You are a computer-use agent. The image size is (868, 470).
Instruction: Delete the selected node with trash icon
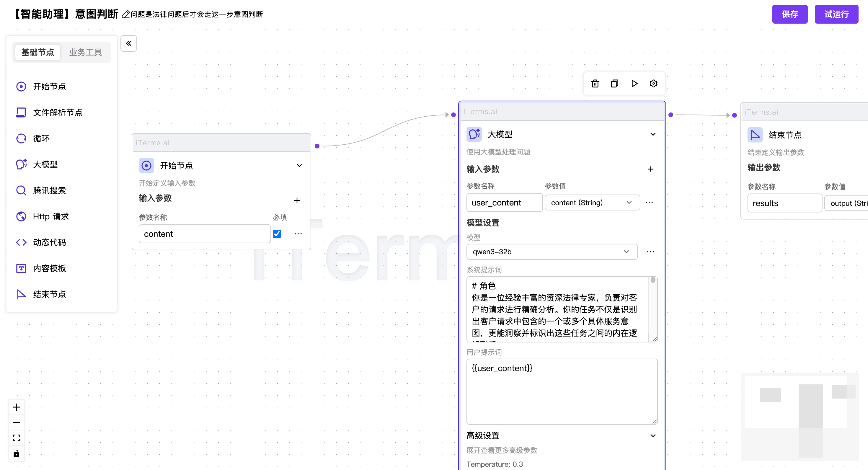[595, 83]
